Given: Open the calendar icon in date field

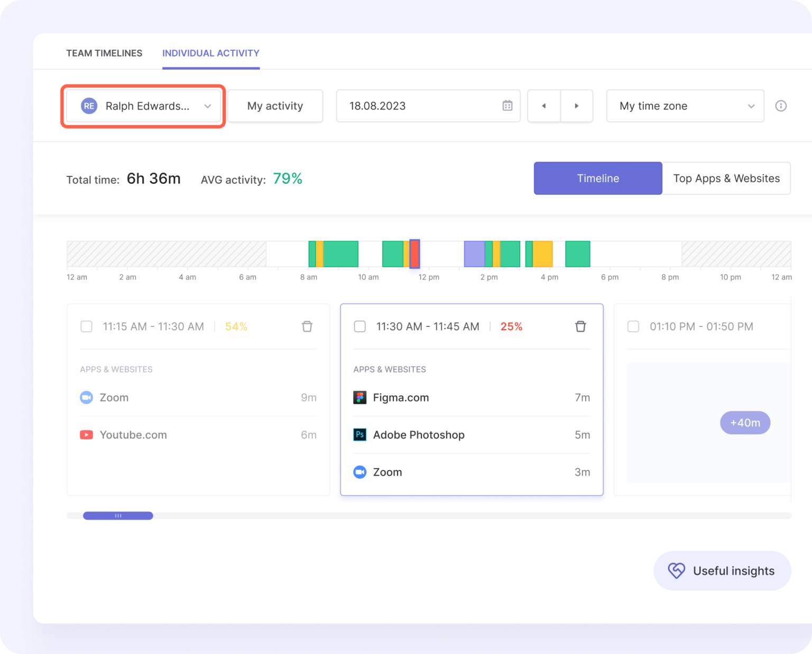Looking at the screenshot, I should tap(507, 106).
